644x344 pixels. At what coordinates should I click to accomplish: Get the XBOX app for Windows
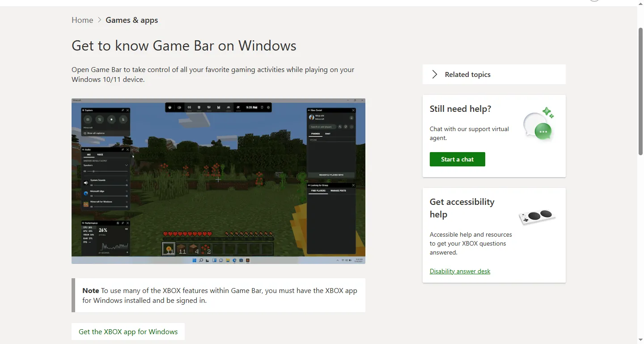(x=128, y=331)
